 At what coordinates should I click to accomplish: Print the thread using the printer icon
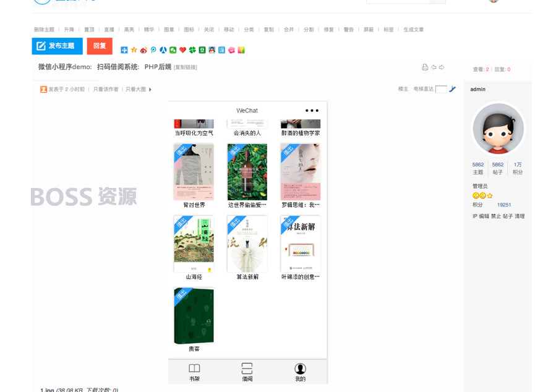[425, 67]
